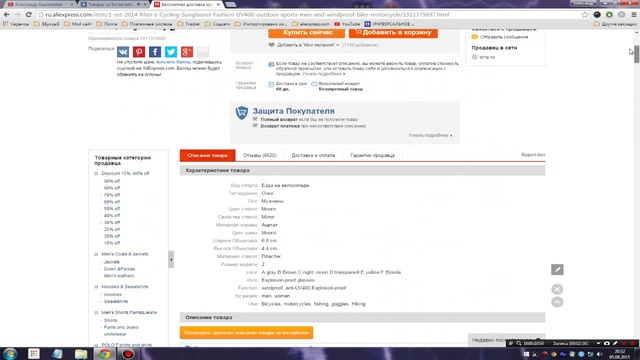Click Report item link
This screenshot has height=360, width=640.
533,155
